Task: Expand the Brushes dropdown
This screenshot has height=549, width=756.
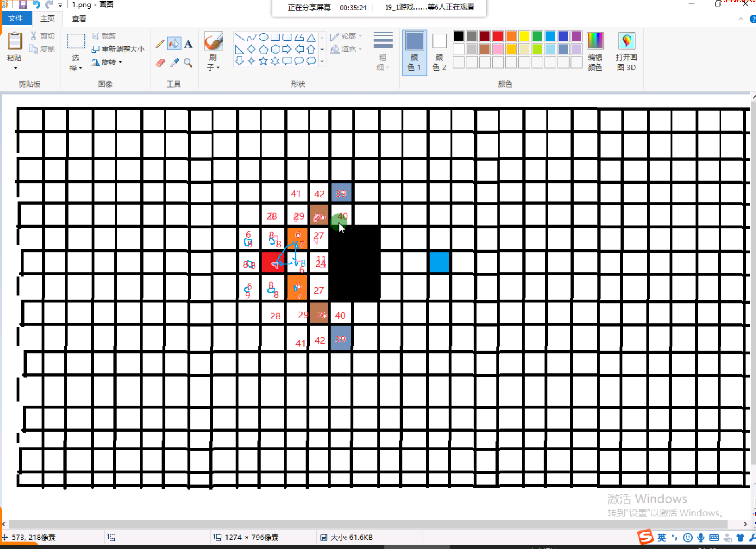Action: (213, 67)
